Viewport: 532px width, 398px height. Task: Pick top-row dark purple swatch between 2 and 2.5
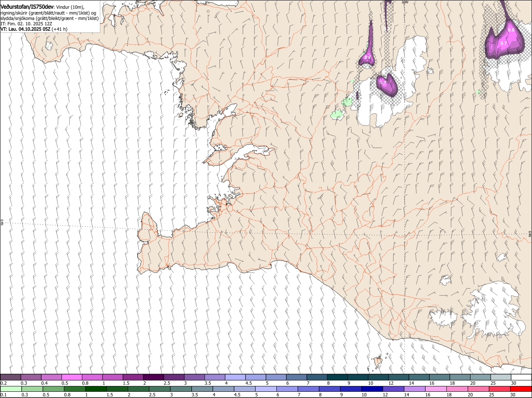pyautogui.click(x=153, y=377)
